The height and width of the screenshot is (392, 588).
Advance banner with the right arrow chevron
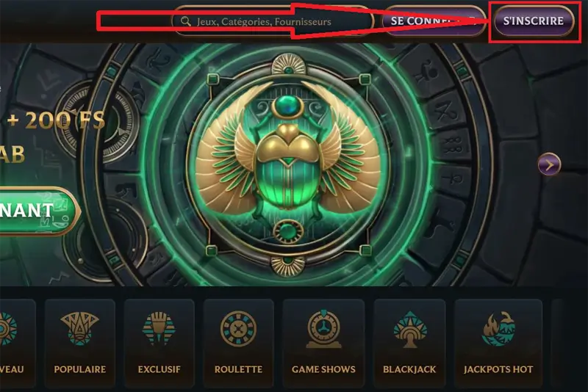(549, 164)
